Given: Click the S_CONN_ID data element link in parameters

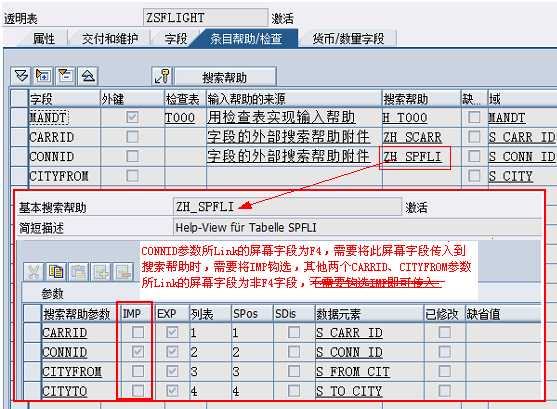Looking at the screenshot, I should pos(349,352).
